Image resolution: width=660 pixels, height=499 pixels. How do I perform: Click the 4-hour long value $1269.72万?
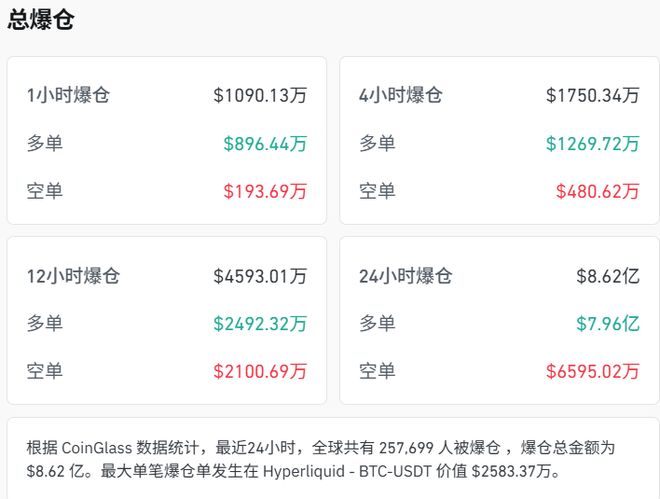click(x=592, y=144)
